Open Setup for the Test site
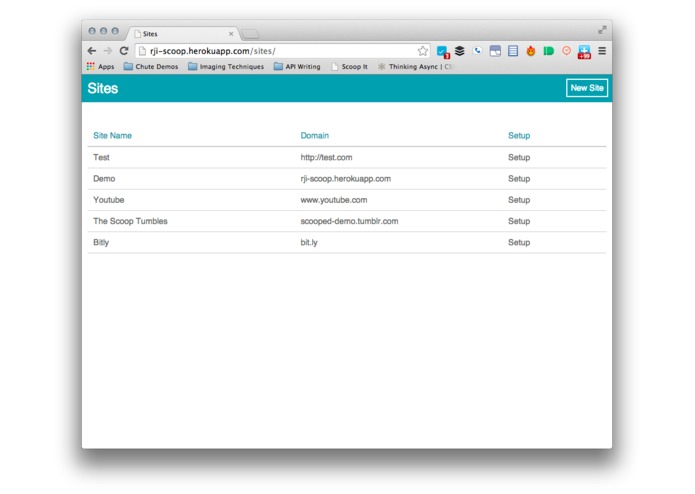695x494 pixels. 519,157
